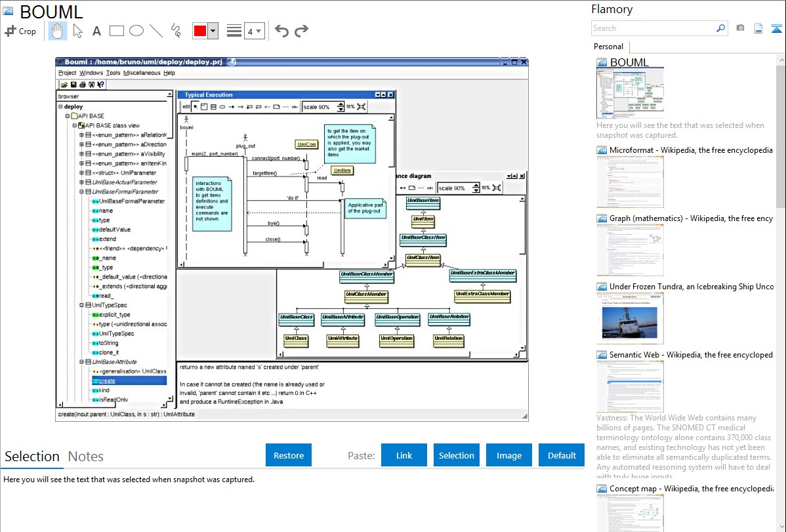Pick the rectangle drawing tool
Image resolution: width=786 pixels, height=532 pixels.
[116, 31]
